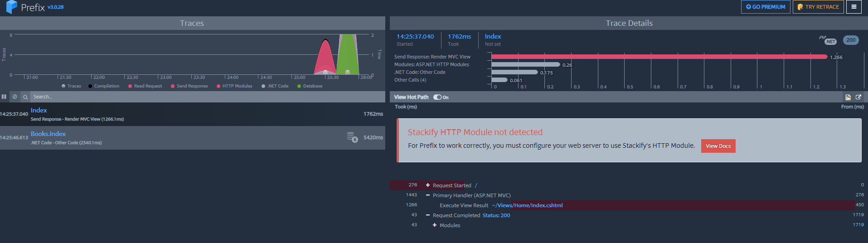The width and height of the screenshot is (868, 243).
Task: Toggle Compilation legend series
Action: pos(104,86)
